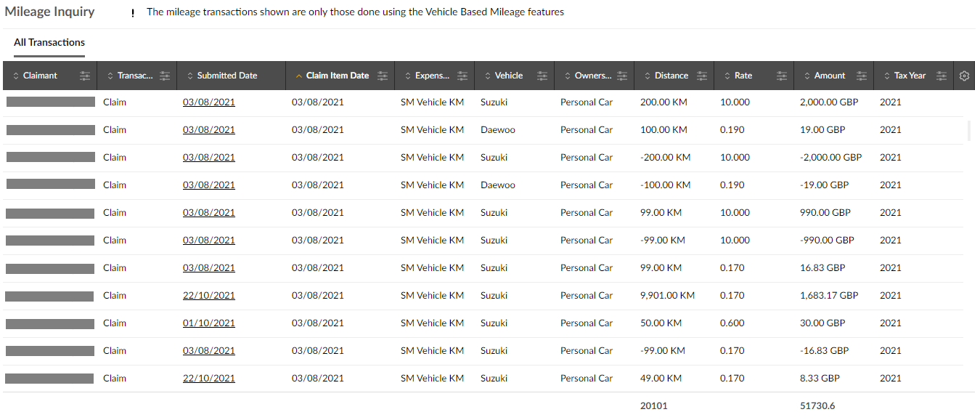Open filter options for Tax Year column
This screenshot has width=980, height=420.
[942, 76]
